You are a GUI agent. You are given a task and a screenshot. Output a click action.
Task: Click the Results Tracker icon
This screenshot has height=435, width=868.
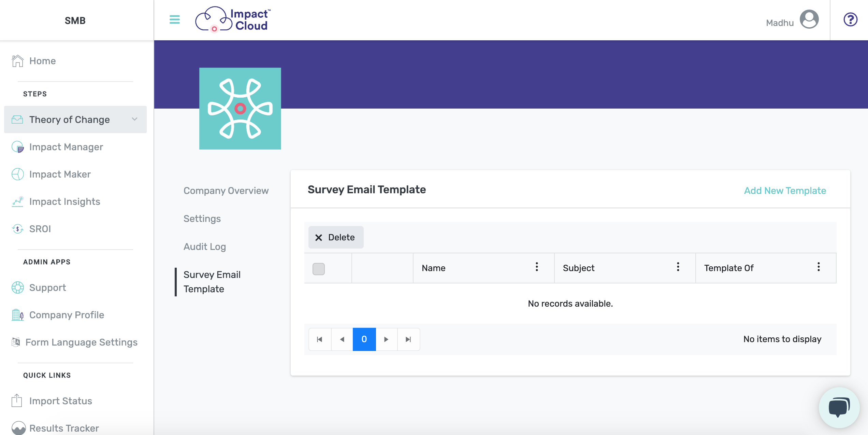click(x=18, y=428)
